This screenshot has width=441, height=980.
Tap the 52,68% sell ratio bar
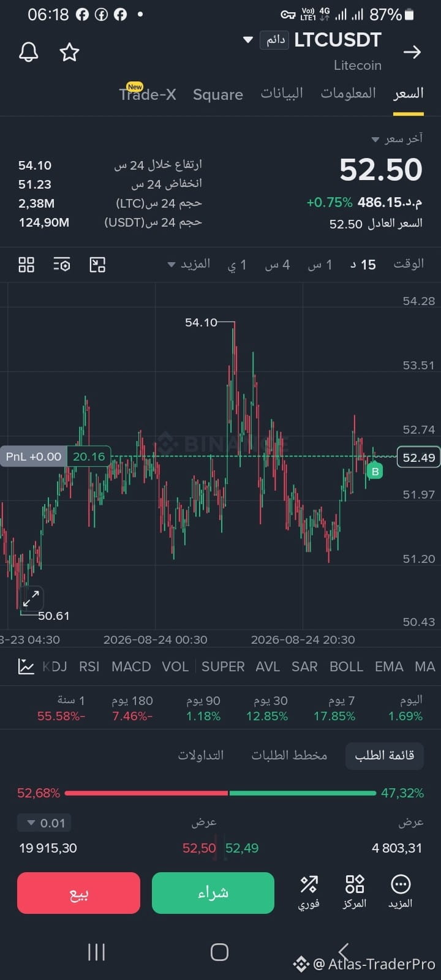pyautogui.click(x=146, y=793)
